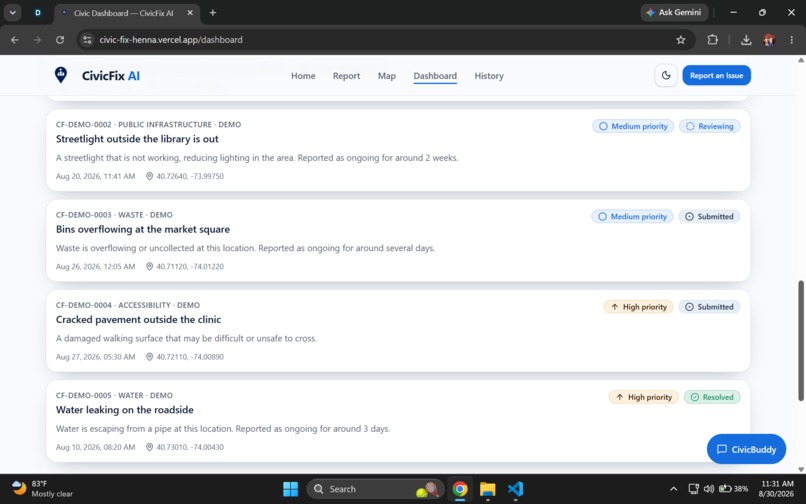Open the Map nav link

point(387,76)
